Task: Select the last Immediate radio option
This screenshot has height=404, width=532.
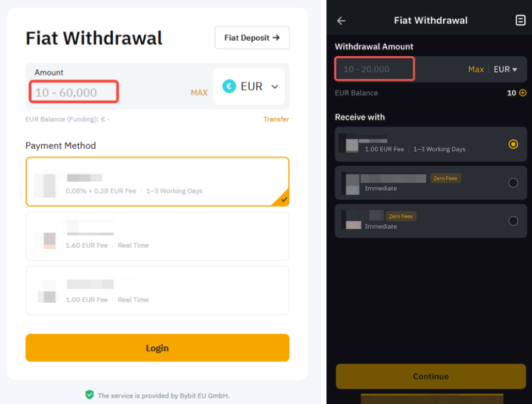Action: click(x=513, y=221)
